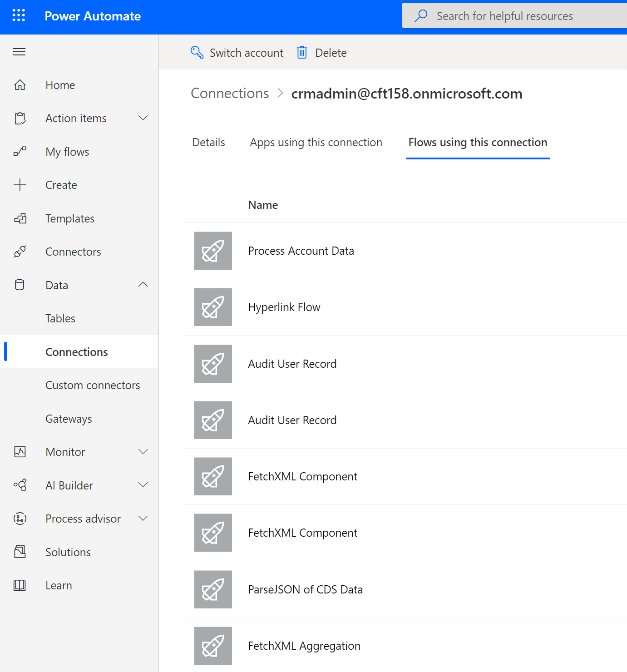The width and height of the screenshot is (627, 672).
Task: Collapse the Data section
Action: 143,285
